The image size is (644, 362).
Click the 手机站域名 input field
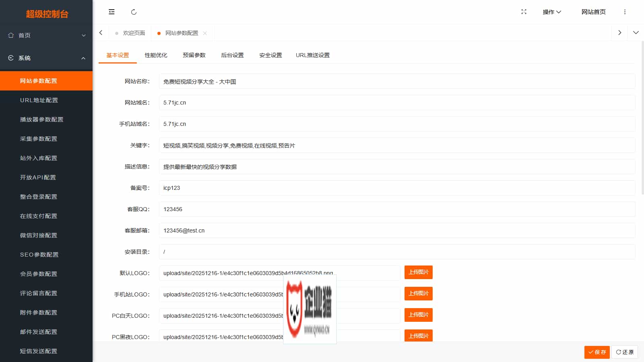(397, 124)
